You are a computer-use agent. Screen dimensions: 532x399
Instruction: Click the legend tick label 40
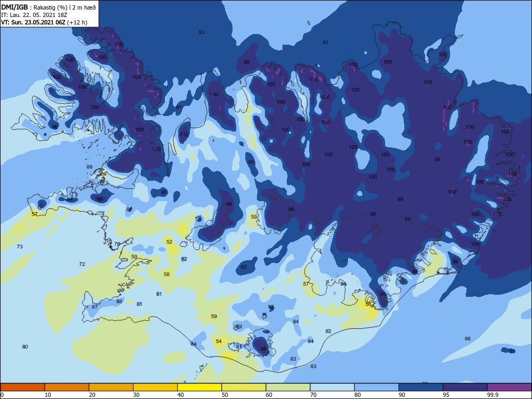[180, 395]
